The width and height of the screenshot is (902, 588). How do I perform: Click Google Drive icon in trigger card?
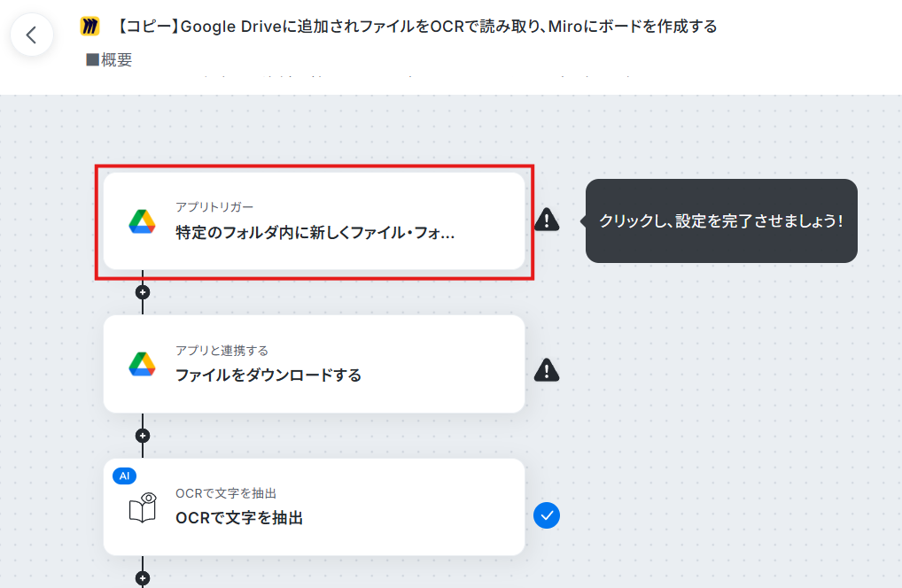(x=142, y=221)
